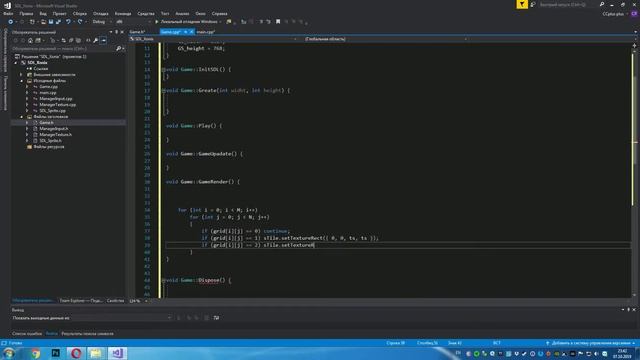Screen dimensions: 640x360
Task: Open the Debug configuration dropdown
Action: (101, 22)
